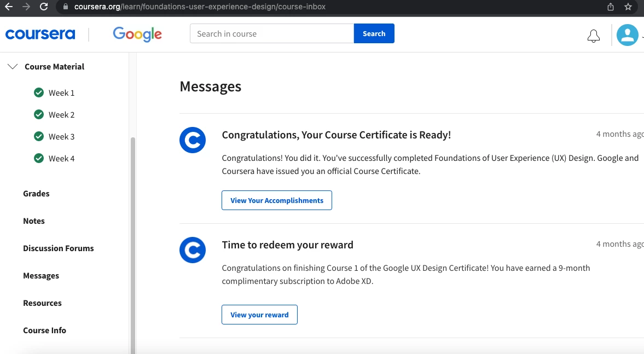The image size is (644, 354).
Task: Go to Coursera home via logo
Action: pos(40,34)
